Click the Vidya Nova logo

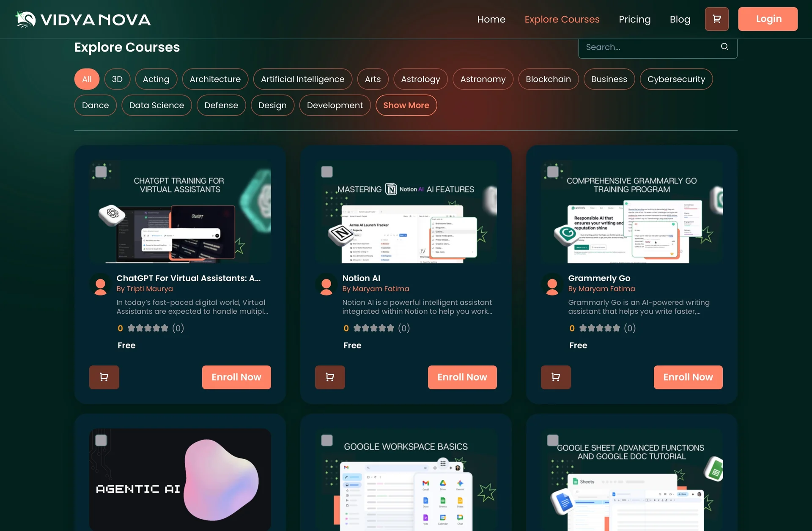coord(83,19)
